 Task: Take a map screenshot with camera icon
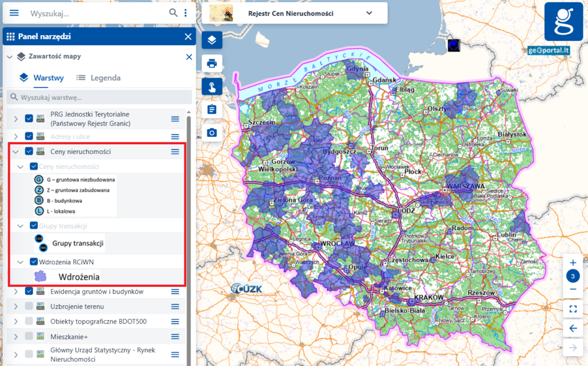click(x=211, y=133)
